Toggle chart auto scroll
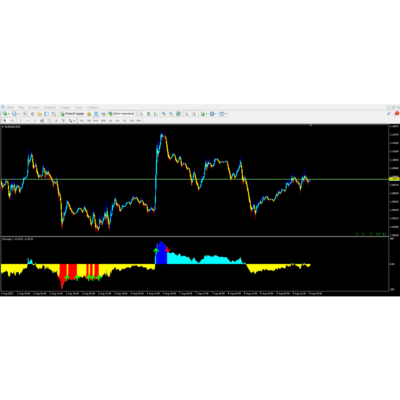Screen dimensions: 400x400 pos(187,114)
